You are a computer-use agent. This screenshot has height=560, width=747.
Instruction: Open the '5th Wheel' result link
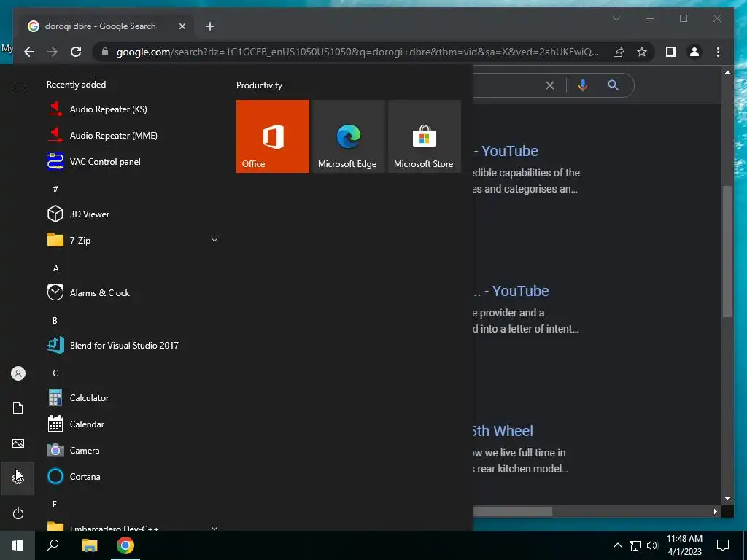click(x=503, y=431)
